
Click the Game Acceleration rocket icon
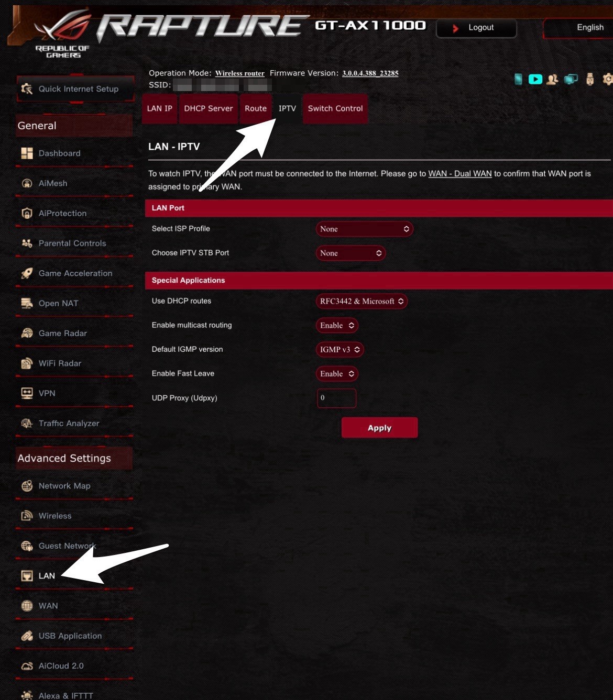point(27,273)
